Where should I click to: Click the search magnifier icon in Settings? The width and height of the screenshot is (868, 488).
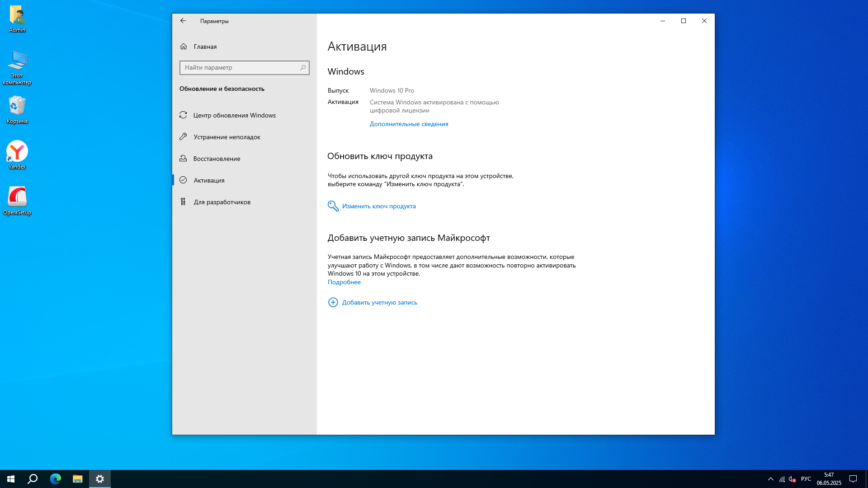coord(303,68)
